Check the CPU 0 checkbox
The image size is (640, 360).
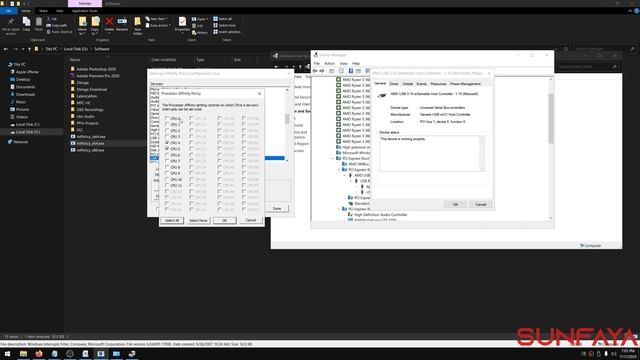point(167,118)
